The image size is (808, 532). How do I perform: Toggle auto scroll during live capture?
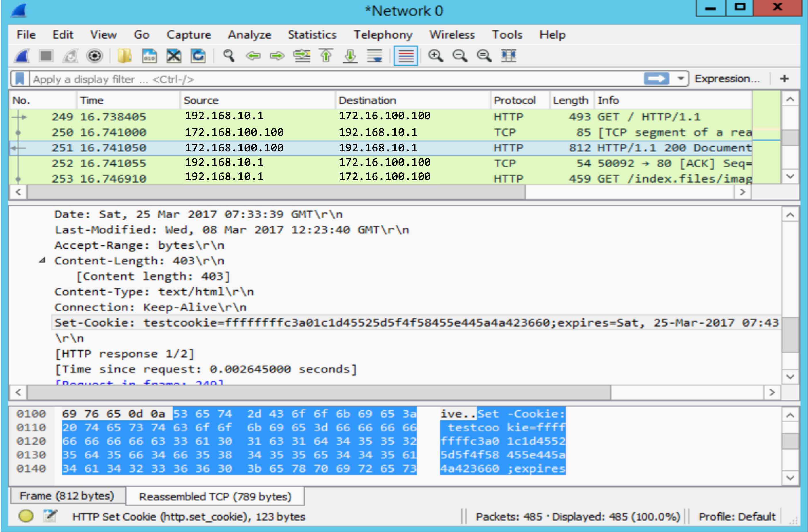click(375, 56)
